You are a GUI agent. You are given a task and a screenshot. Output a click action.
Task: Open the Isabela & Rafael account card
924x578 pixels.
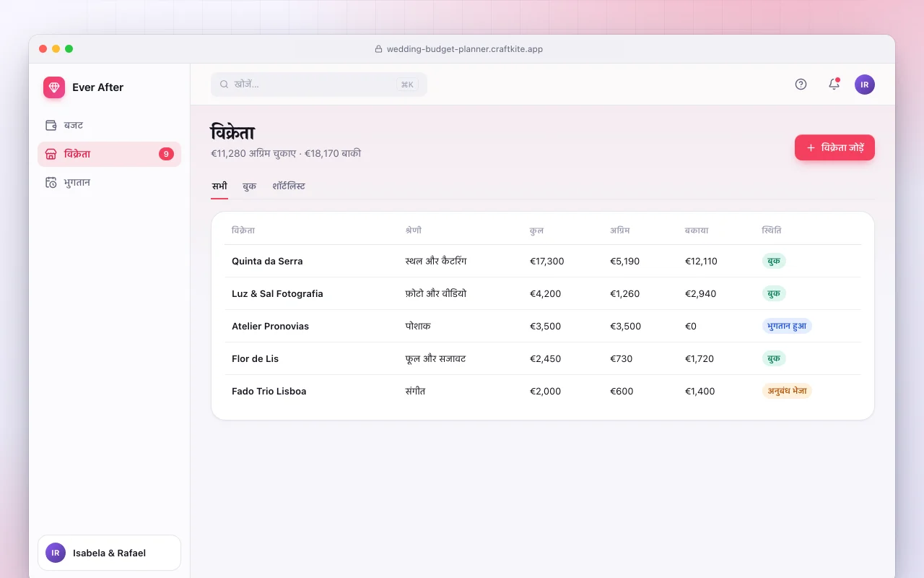[x=109, y=553]
